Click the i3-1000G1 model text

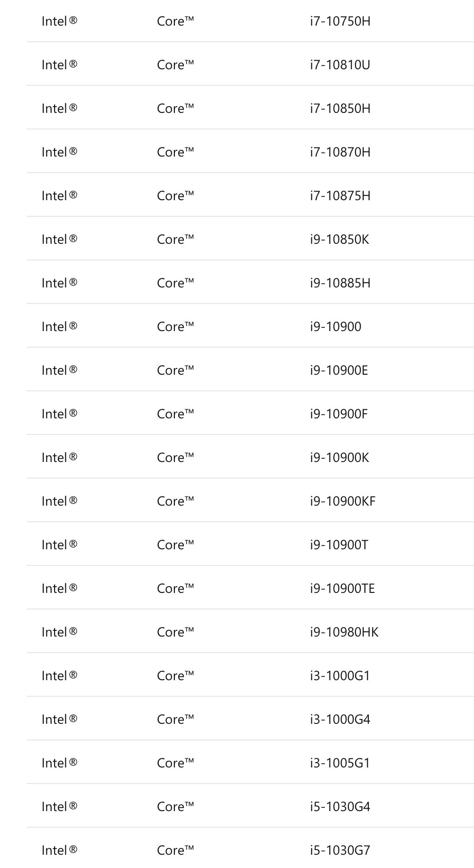(340, 676)
